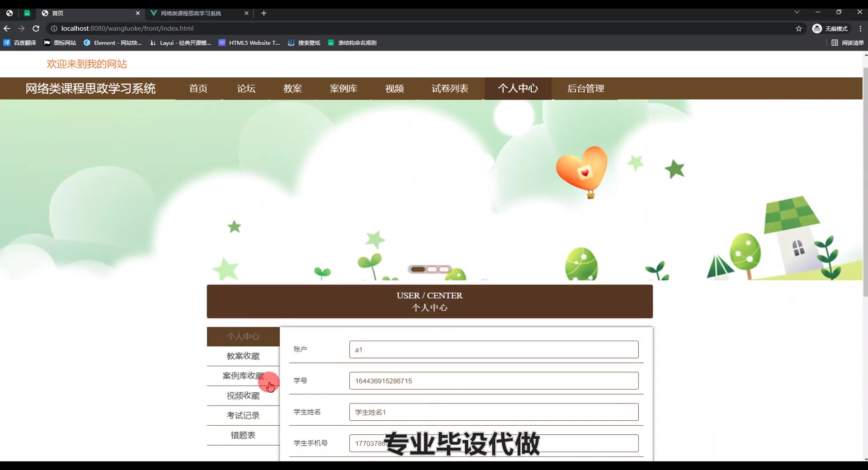Select the second carousel indicator dot
868x470 pixels.
432,269
